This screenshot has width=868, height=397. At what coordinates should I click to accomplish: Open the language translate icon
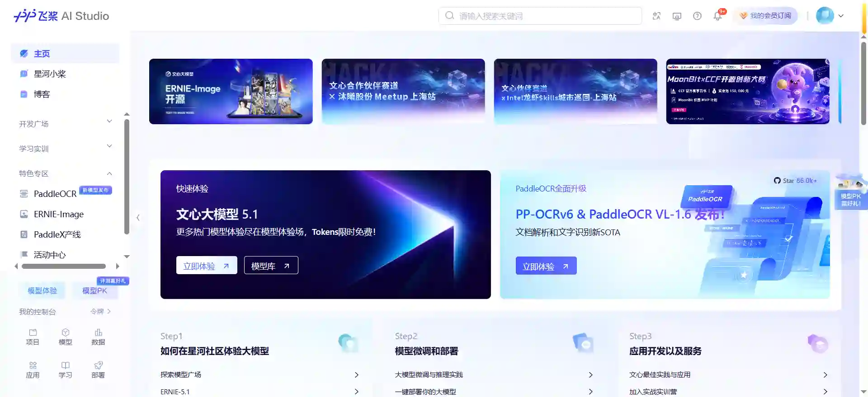pos(656,16)
